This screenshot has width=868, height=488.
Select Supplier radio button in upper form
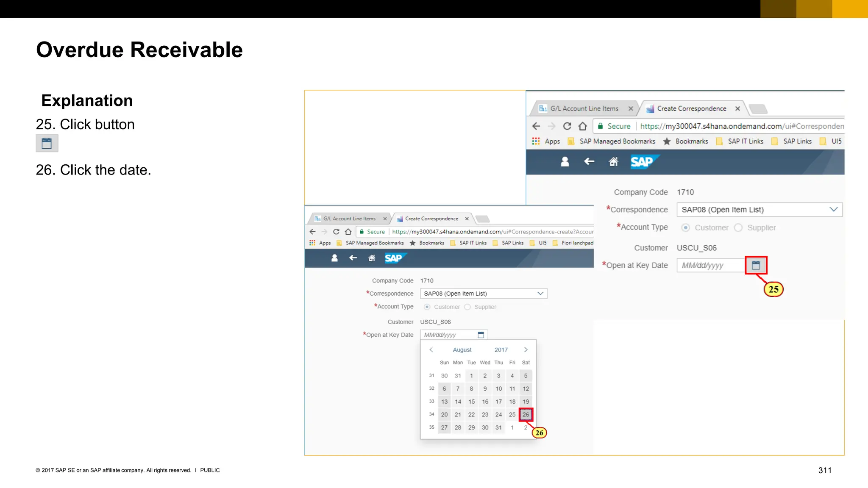(x=738, y=227)
